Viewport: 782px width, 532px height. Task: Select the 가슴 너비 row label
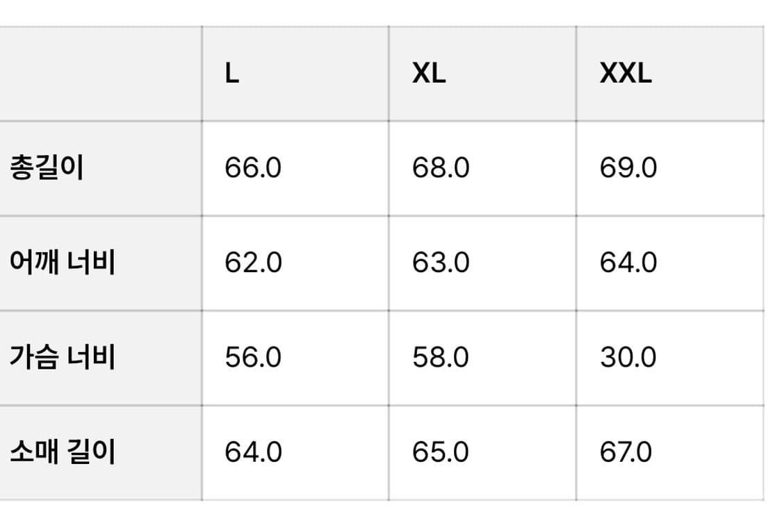point(63,357)
